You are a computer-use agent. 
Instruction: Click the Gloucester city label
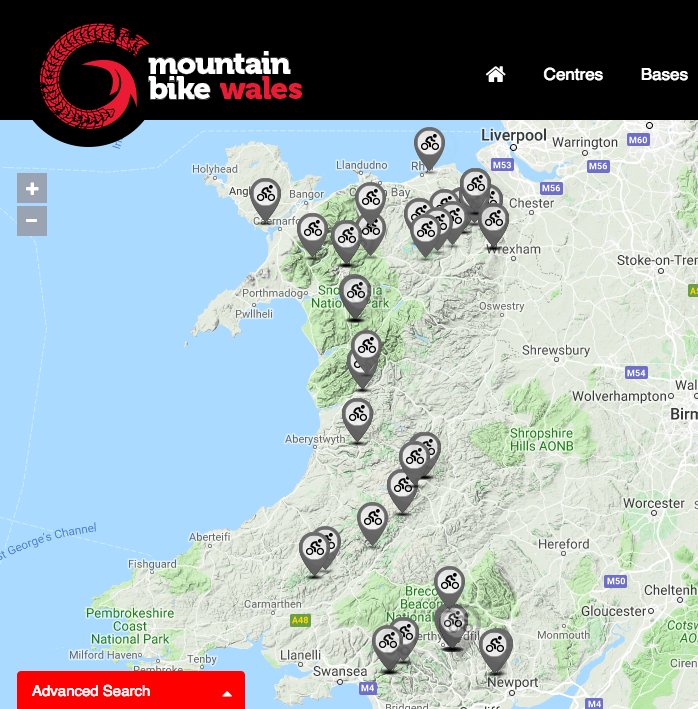pyautogui.click(x=614, y=611)
